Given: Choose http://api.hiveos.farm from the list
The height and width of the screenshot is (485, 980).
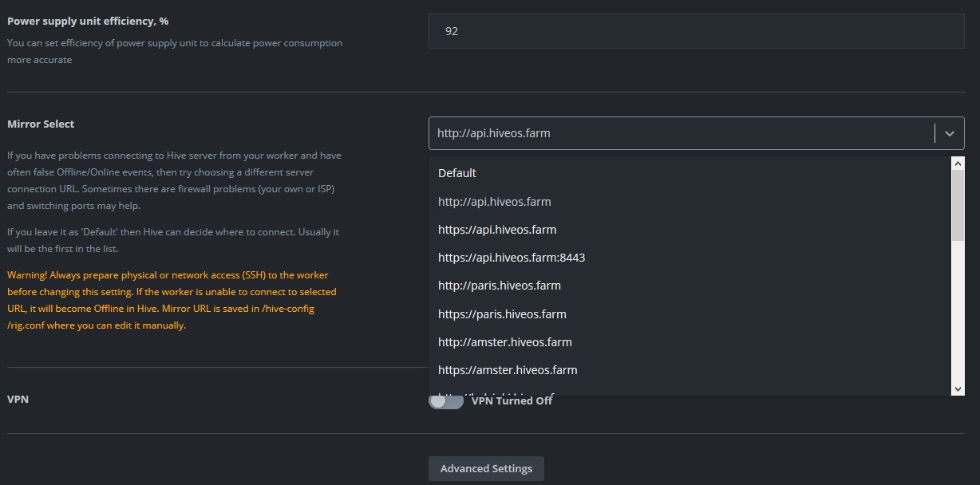Looking at the screenshot, I should click(x=495, y=202).
